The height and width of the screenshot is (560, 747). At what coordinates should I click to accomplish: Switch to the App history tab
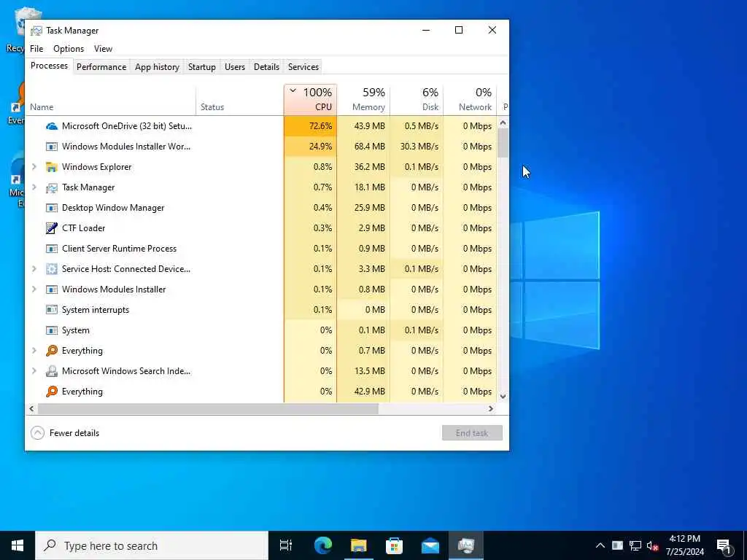coord(157,66)
